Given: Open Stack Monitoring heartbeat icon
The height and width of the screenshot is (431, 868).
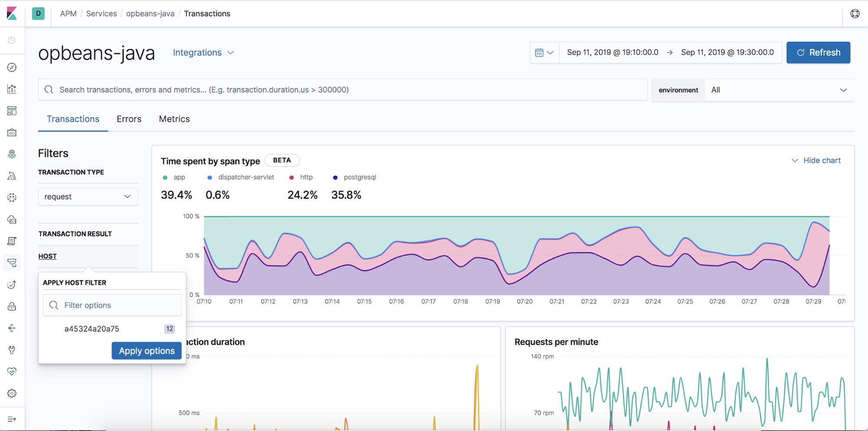Looking at the screenshot, I should pyautogui.click(x=12, y=371).
